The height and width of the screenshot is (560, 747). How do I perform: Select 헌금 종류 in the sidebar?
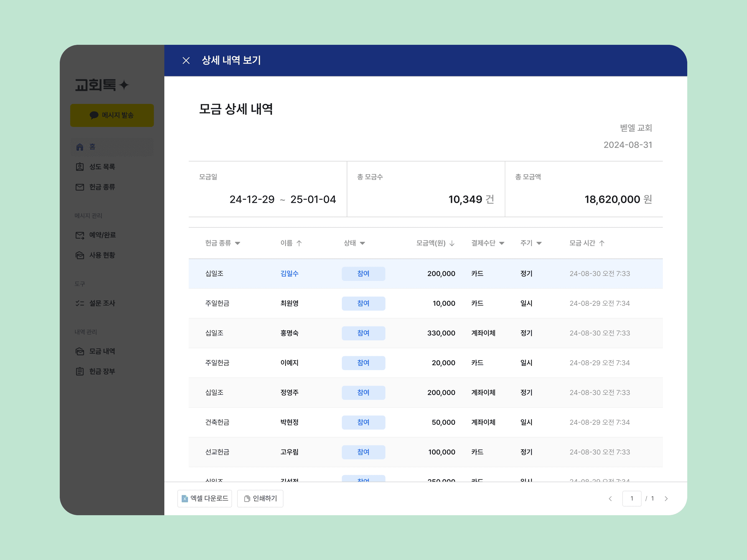[x=102, y=187]
